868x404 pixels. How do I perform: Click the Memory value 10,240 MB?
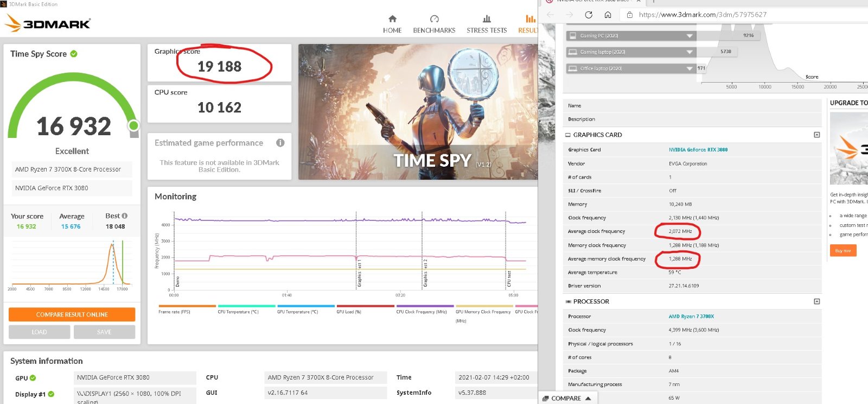pyautogui.click(x=680, y=205)
